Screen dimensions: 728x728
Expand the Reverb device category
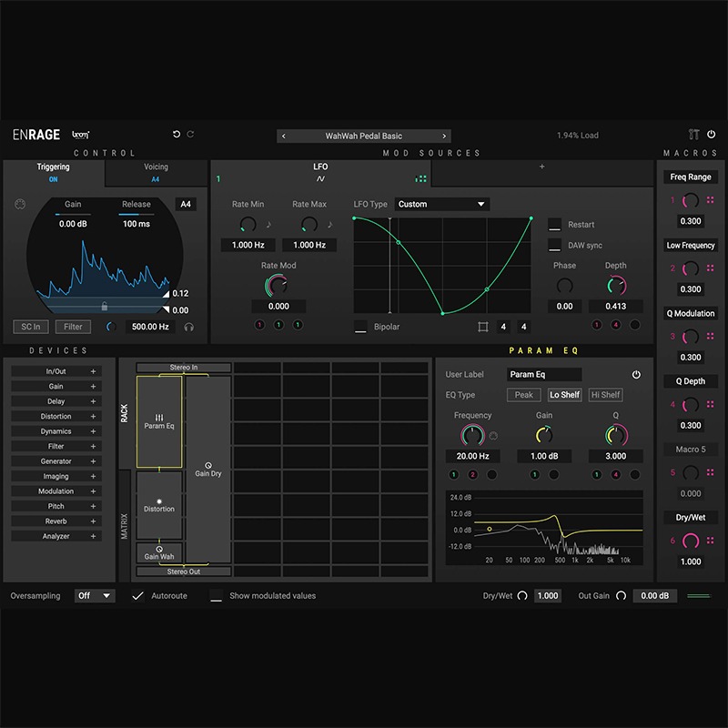click(x=93, y=521)
